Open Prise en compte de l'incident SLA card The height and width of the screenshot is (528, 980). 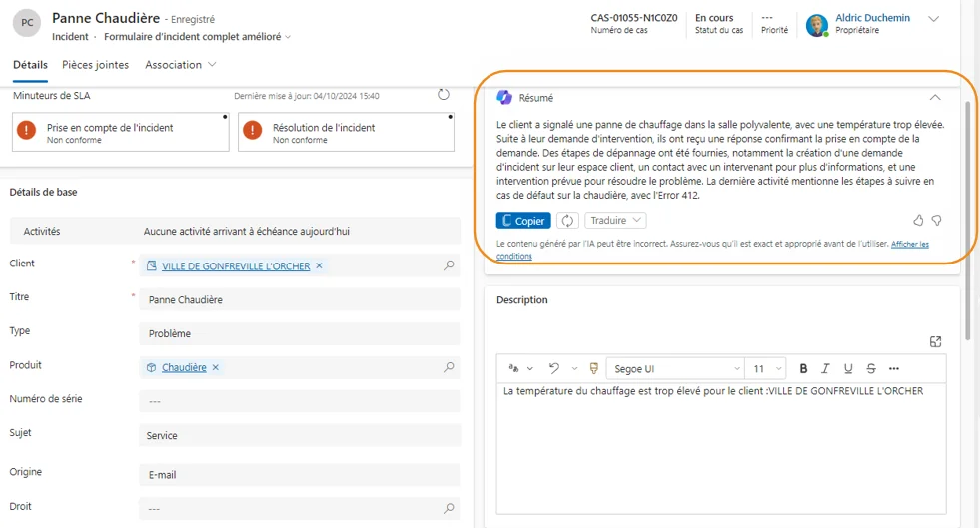[121, 132]
